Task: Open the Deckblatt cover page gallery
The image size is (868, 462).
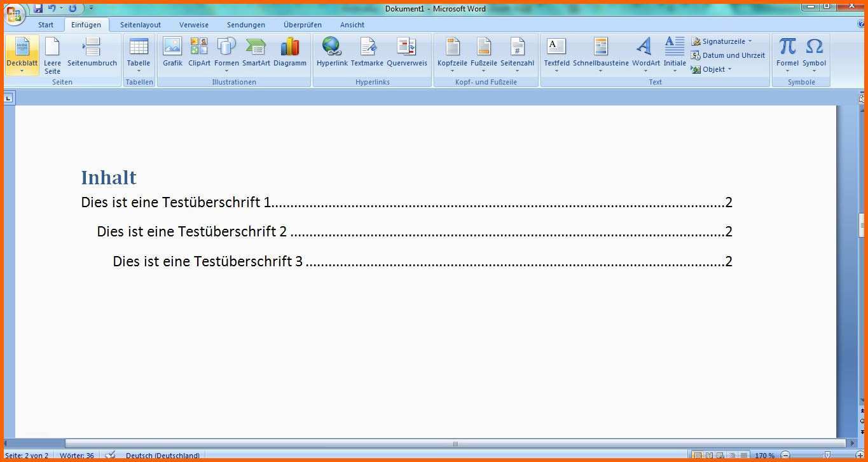Action: click(x=22, y=55)
